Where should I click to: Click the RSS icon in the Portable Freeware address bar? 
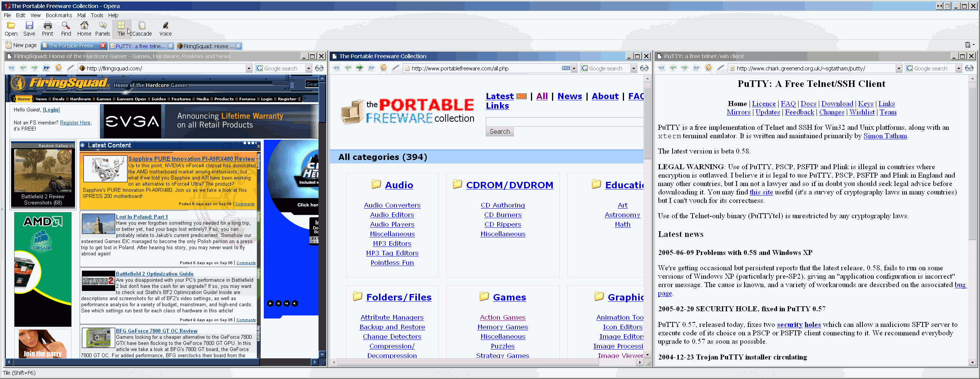566,68
